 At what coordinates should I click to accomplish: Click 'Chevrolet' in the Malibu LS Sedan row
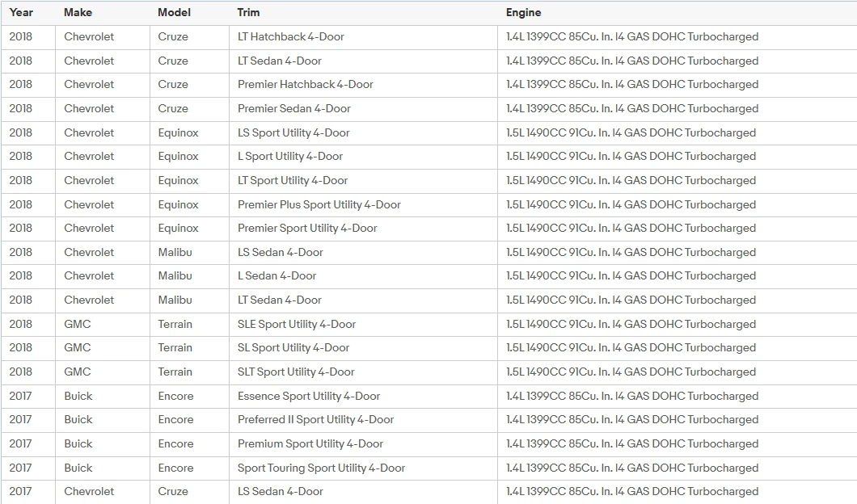pyautogui.click(x=89, y=252)
